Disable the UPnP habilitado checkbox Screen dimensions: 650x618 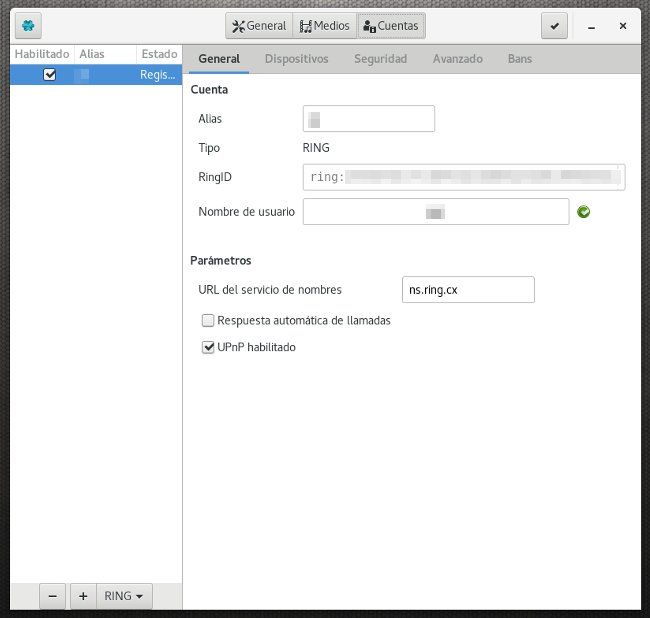[x=209, y=348]
